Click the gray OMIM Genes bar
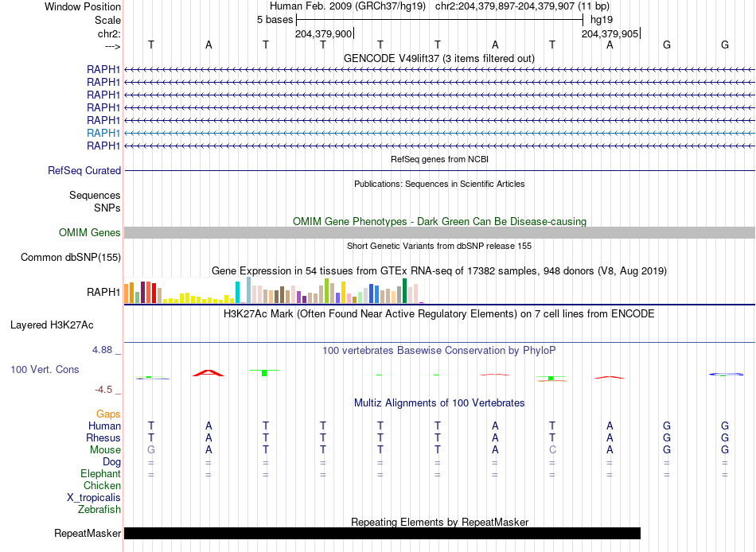This screenshot has height=552, width=756. coord(439,232)
